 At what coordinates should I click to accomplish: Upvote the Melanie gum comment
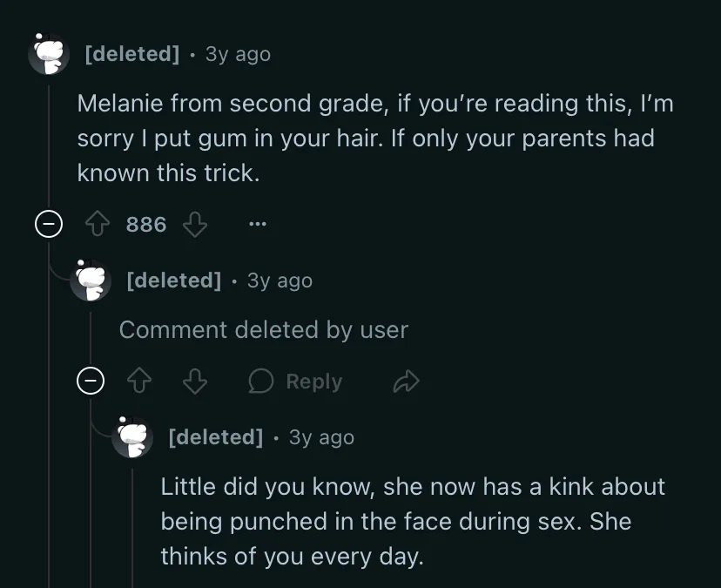[x=98, y=224]
